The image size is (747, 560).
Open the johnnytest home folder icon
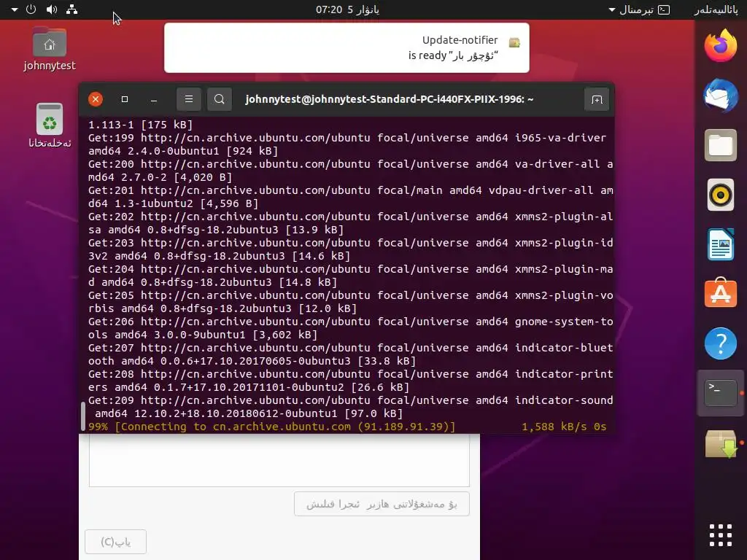50,49
